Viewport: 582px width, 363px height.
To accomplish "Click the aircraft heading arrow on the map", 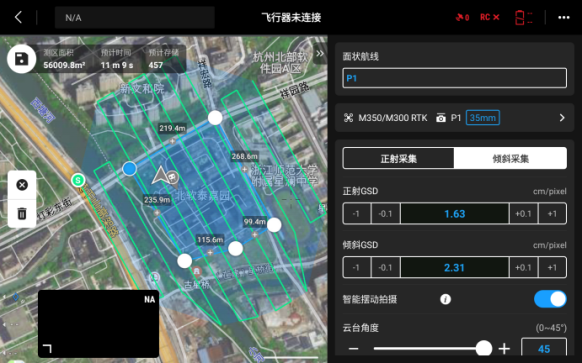I will [160, 175].
